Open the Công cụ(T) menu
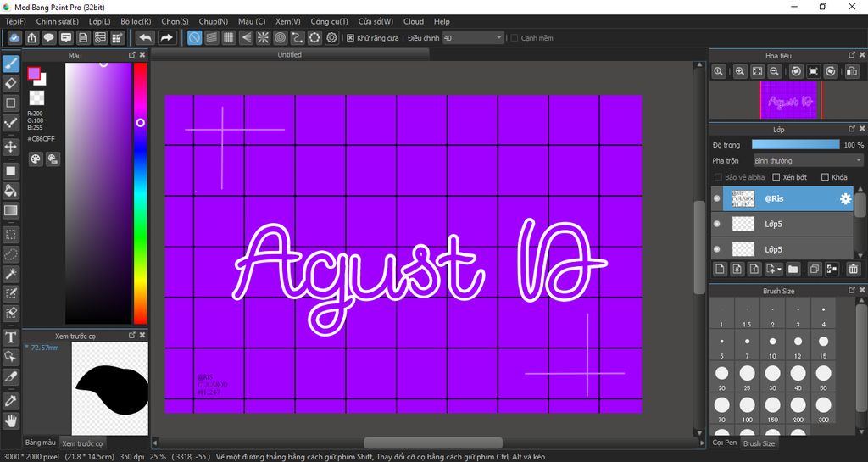 pos(329,21)
